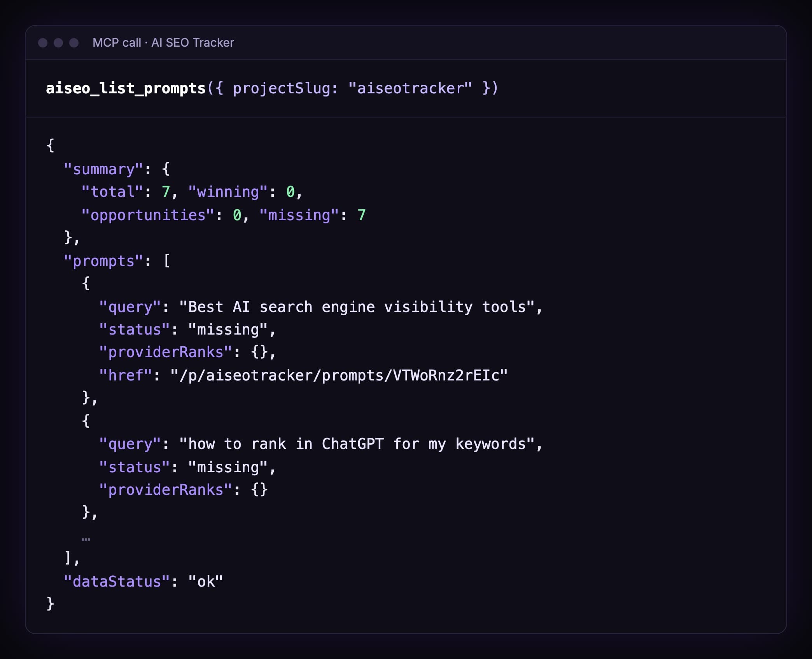Viewport: 812px width, 659px height.
Task: Click the "summary" key
Action: 103,169
